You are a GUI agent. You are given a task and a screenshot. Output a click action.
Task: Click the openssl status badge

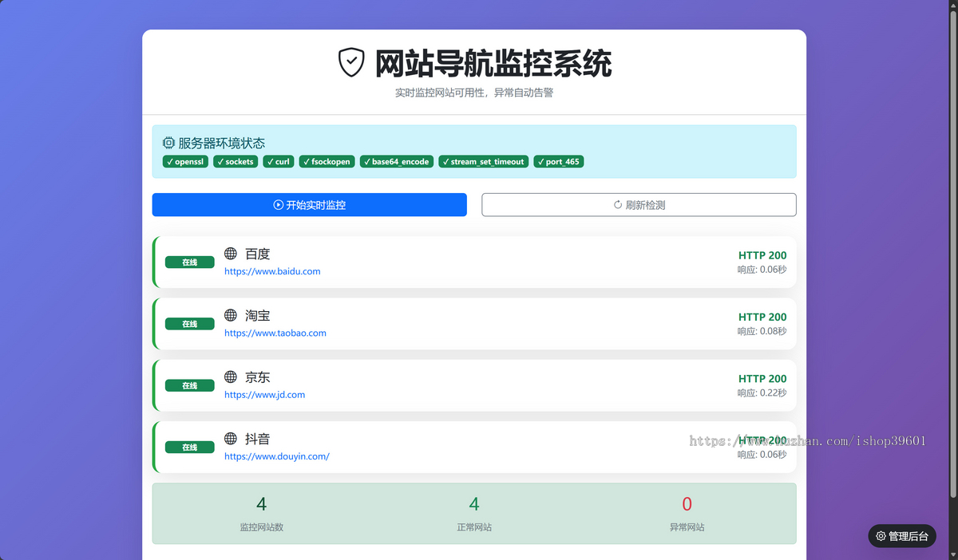184,161
